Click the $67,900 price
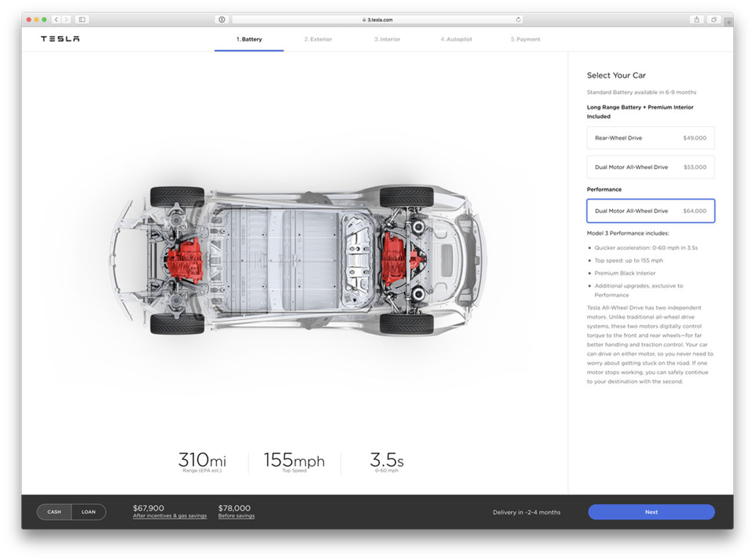 coord(149,508)
